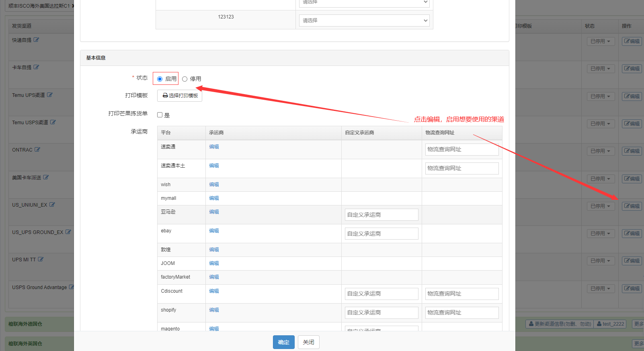Click edit icon beside Temu UPS渠道
This screenshot has width=644, height=351.
pyautogui.click(x=50, y=95)
